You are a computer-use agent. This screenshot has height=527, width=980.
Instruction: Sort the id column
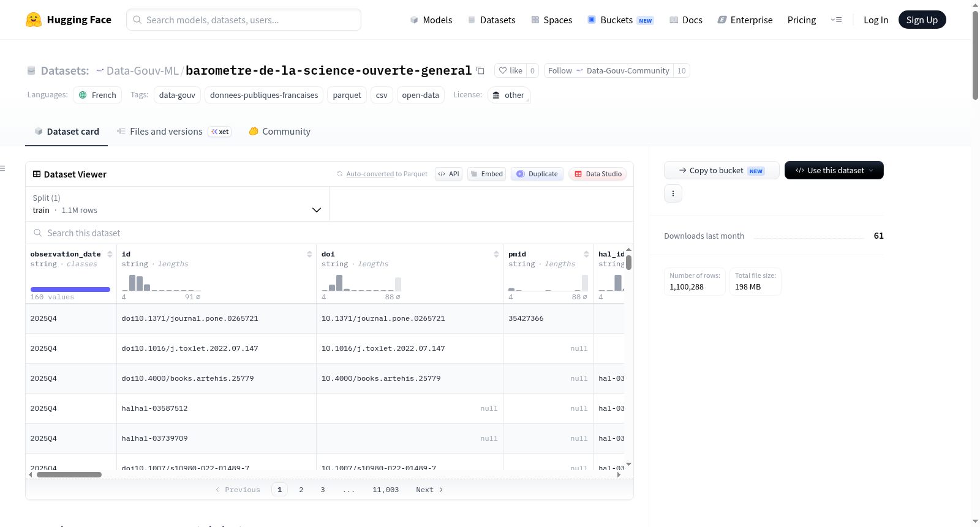point(309,254)
